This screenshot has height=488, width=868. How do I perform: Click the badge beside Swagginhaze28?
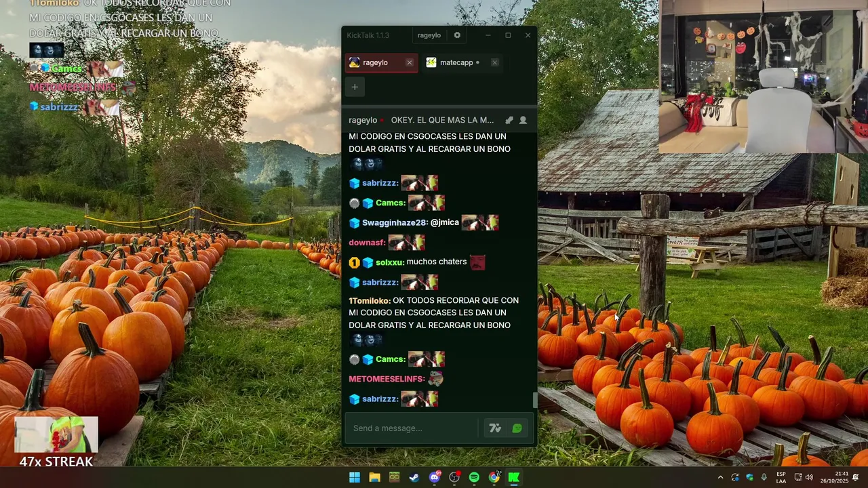[x=354, y=223]
